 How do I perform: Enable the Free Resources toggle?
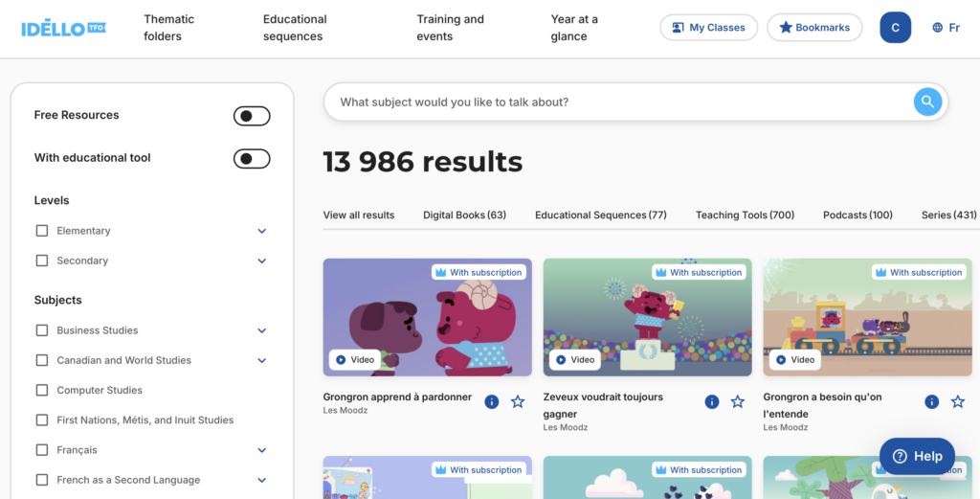click(x=252, y=116)
